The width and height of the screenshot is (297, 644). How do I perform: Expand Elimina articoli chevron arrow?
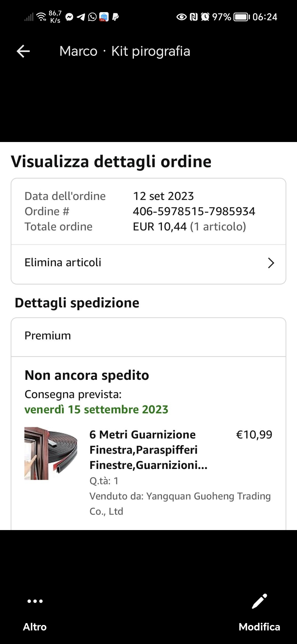click(271, 263)
